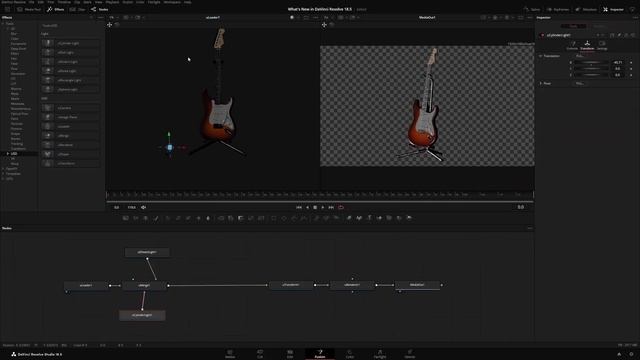640x360 pixels.
Task: Select the uMerge1 node
Action: [x=144, y=285]
